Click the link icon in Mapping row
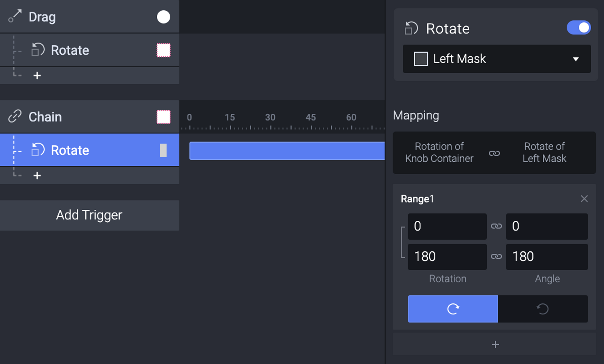The height and width of the screenshot is (364, 604). pos(494,153)
